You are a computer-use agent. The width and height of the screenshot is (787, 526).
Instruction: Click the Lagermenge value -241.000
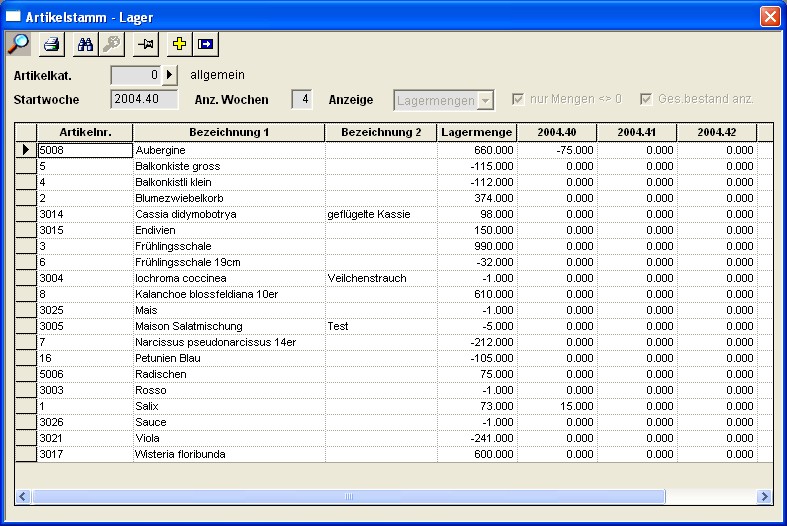477,438
